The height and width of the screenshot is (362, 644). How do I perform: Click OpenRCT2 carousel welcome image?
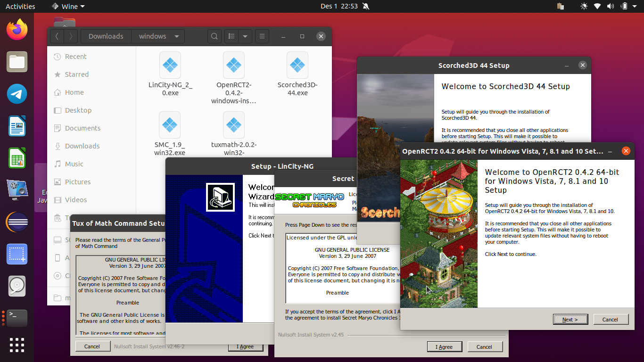point(439,234)
